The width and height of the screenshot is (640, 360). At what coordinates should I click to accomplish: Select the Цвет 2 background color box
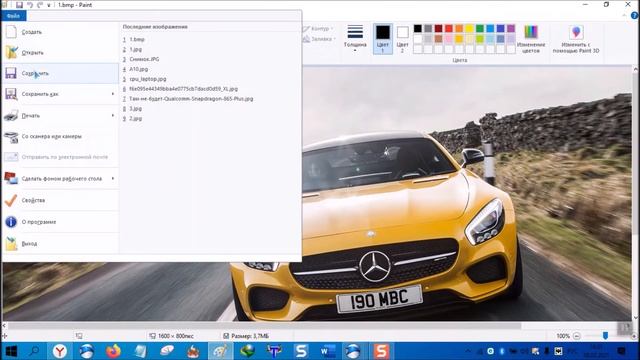(x=402, y=39)
